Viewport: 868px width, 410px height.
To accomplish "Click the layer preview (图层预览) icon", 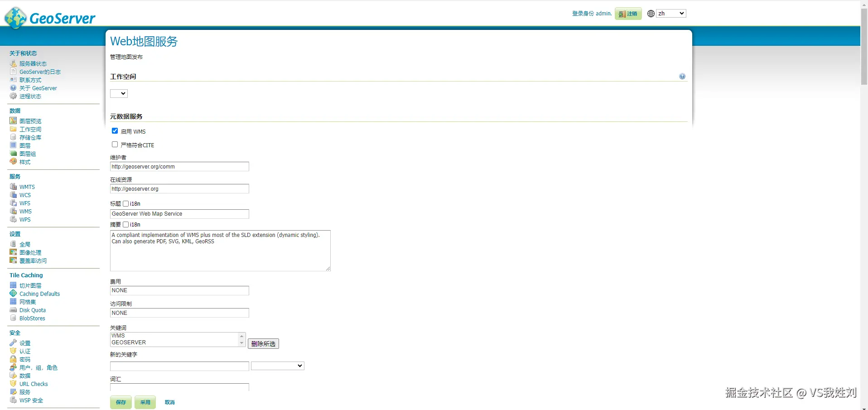I will coord(13,121).
